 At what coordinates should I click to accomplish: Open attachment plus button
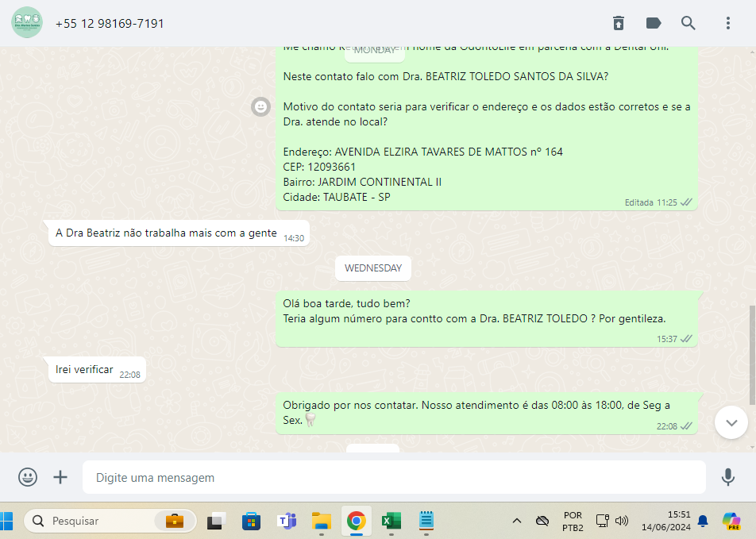point(60,477)
